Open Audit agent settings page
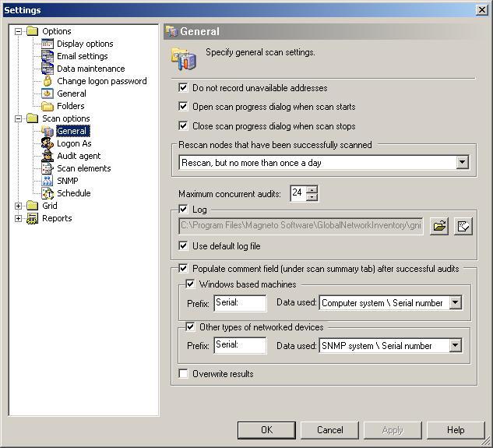The height and width of the screenshot is (448, 493). tap(79, 156)
